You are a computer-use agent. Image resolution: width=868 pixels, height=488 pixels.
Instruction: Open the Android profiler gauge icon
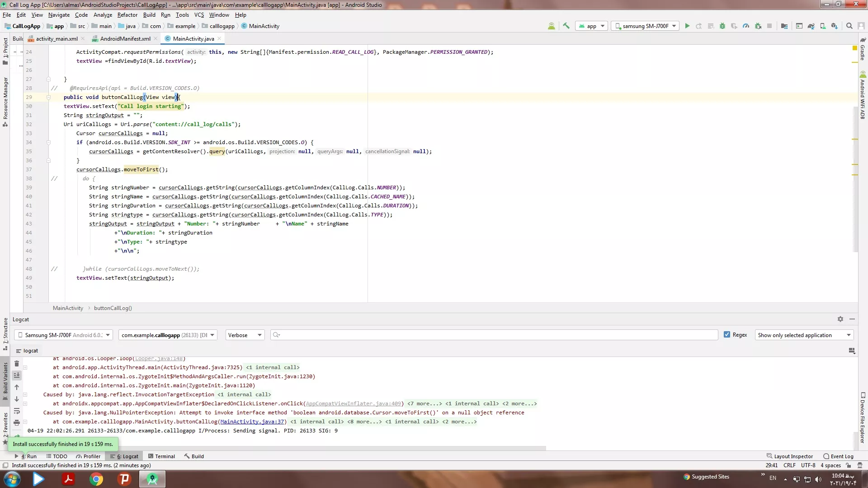746,26
